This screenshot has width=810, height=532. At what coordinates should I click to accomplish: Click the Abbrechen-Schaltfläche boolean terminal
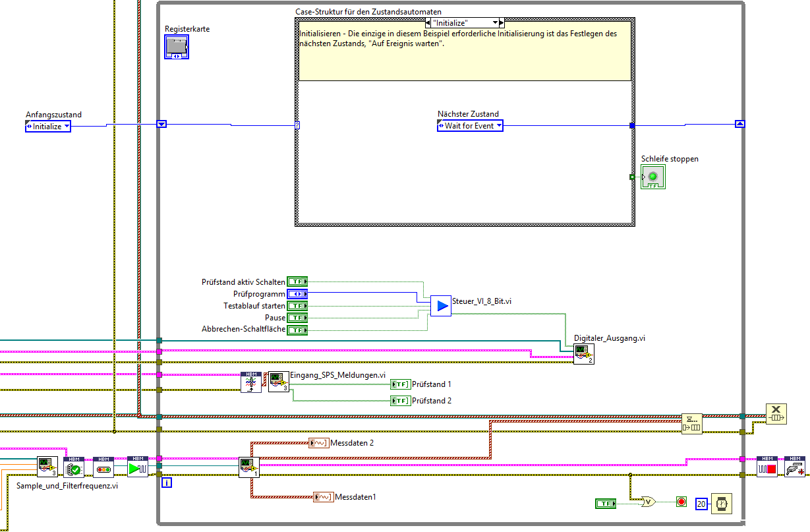(297, 330)
